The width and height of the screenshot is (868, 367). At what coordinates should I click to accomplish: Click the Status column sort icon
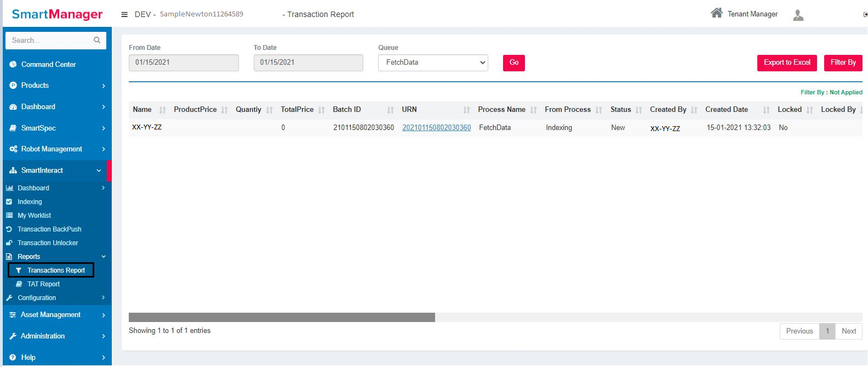tap(639, 110)
